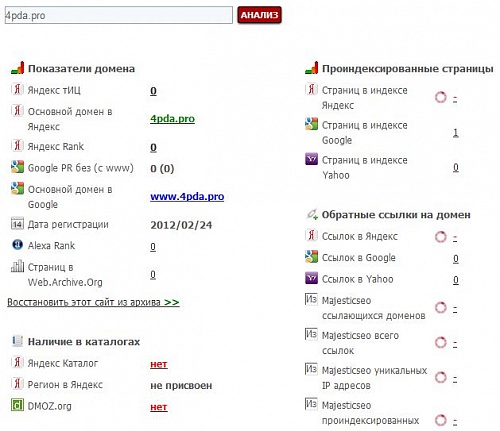The width and height of the screenshot is (500, 431).
Task: Click the Google icon beside Страниц в индексе Google
Action: point(311,124)
